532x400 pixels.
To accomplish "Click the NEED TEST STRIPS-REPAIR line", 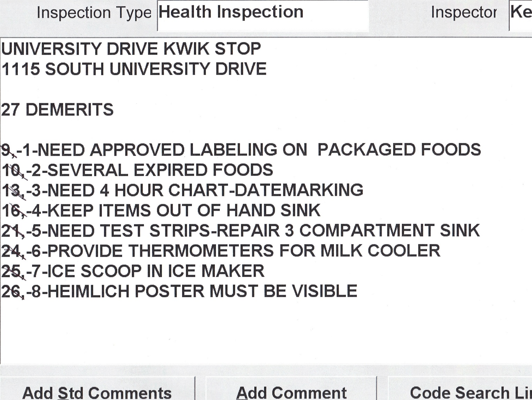I will (x=241, y=231).
